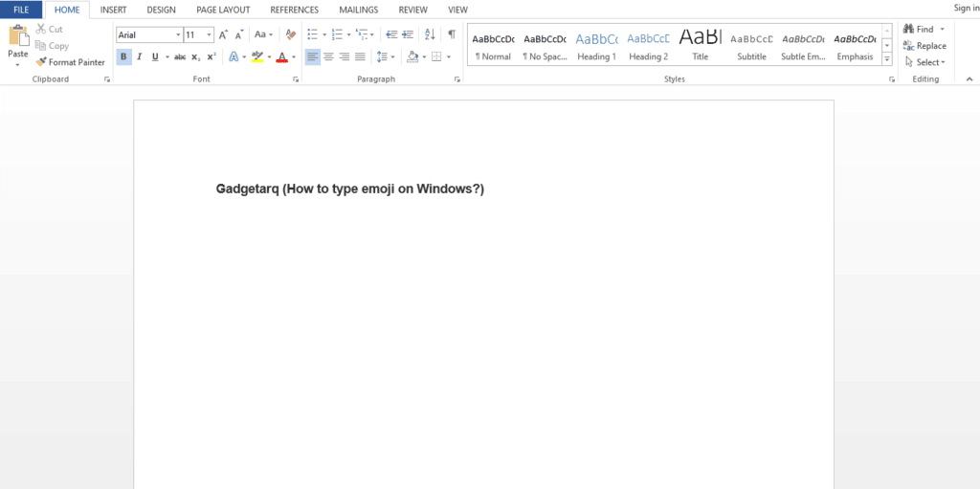Apply red font color A
The image size is (980, 489).
(x=282, y=56)
